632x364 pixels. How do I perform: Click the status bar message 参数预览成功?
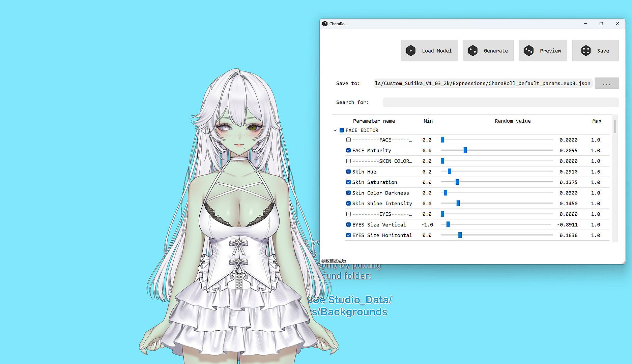[334, 261]
